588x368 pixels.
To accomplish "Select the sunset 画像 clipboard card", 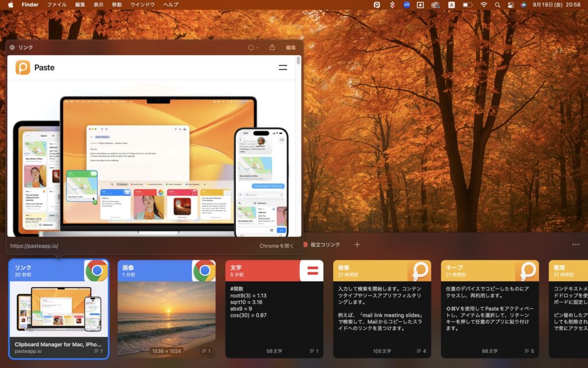I will tap(167, 309).
